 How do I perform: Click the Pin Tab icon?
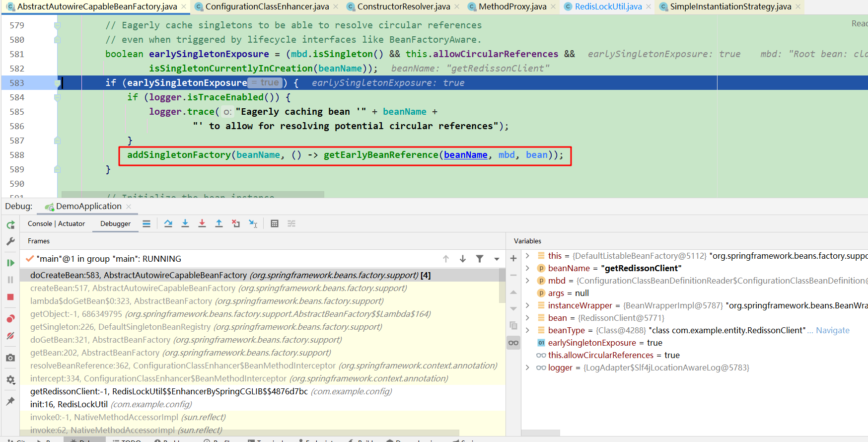click(x=10, y=401)
